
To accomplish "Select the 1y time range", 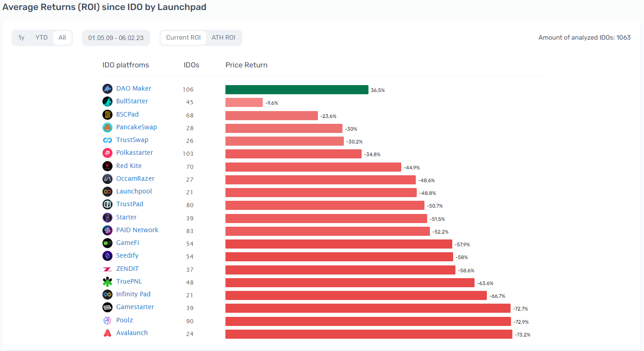I will click(21, 38).
